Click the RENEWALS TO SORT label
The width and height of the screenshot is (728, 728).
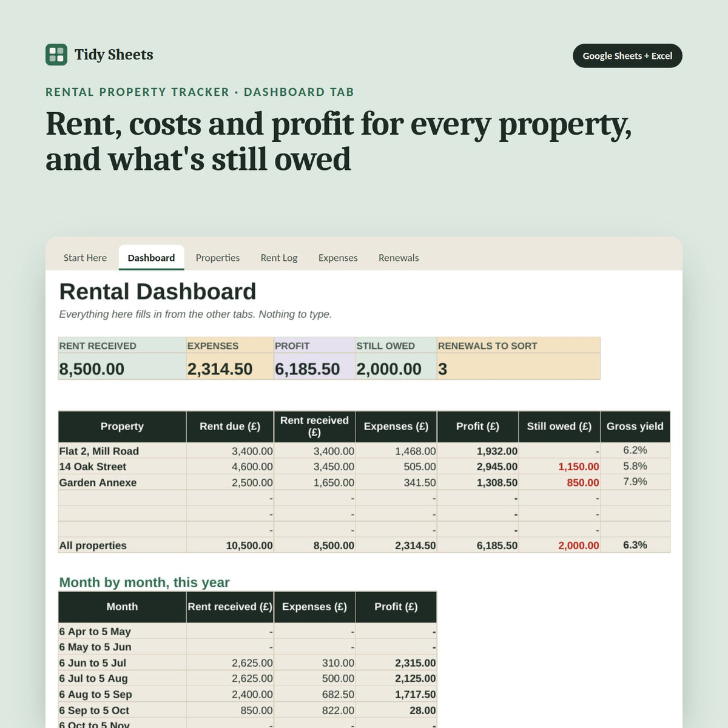click(488, 346)
